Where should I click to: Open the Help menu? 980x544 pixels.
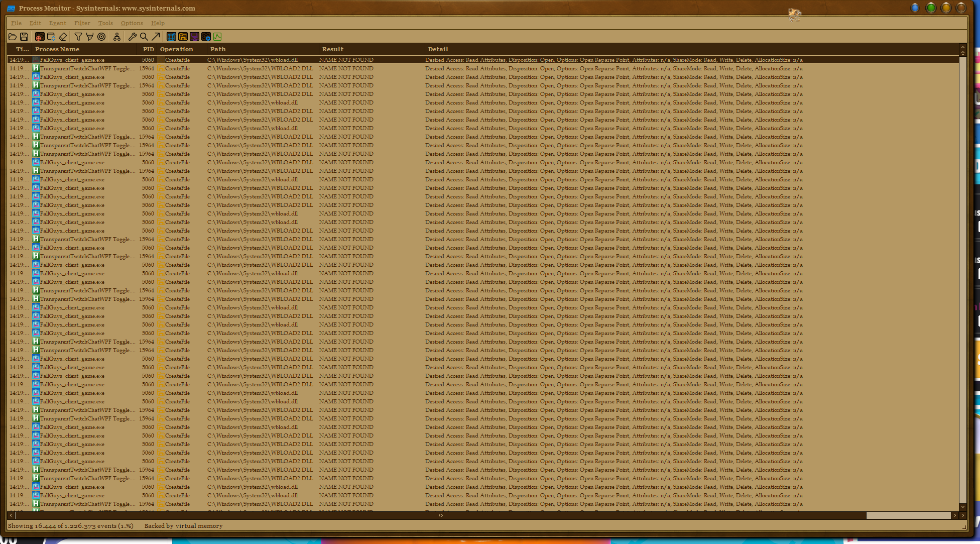pos(158,23)
